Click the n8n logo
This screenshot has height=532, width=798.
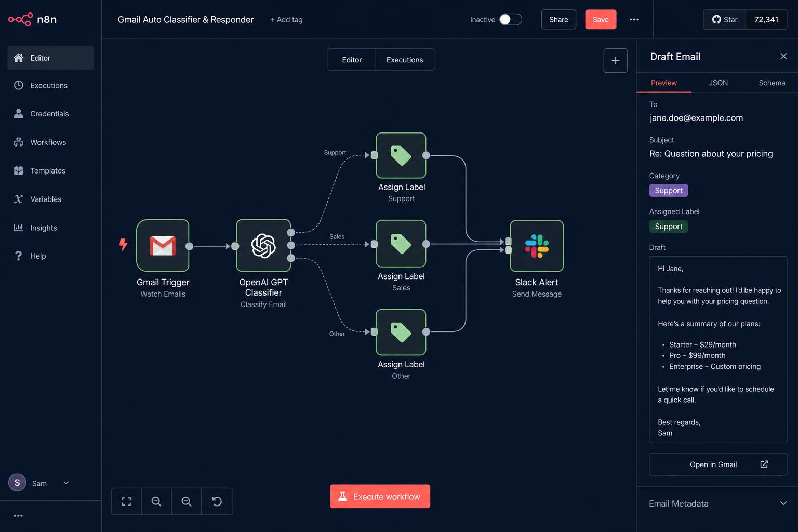pyautogui.click(x=32, y=19)
